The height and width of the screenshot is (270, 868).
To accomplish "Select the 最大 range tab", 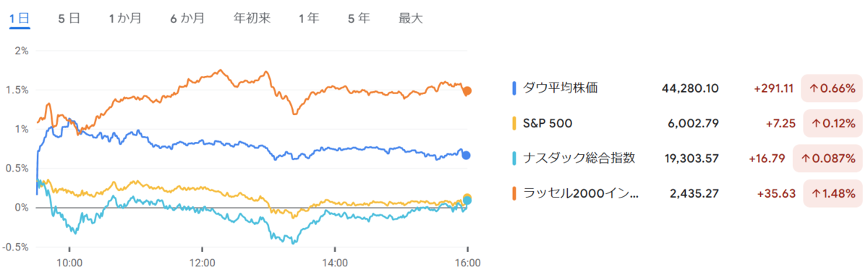I will [x=410, y=19].
